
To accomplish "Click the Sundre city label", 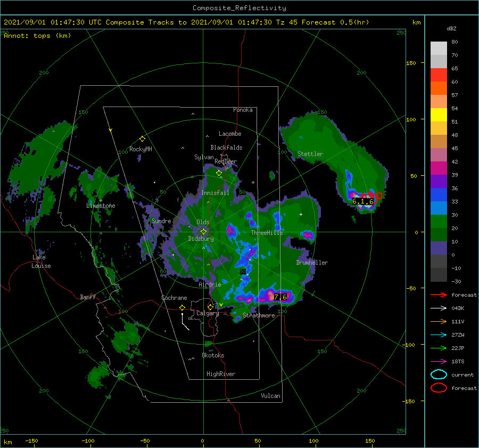I will pyautogui.click(x=161, y=221).
